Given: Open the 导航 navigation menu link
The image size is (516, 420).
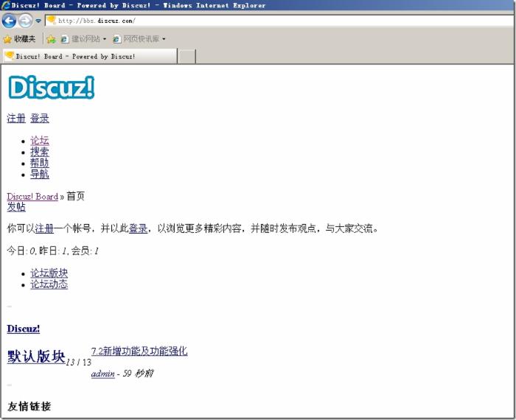Looking at the screenshot, I should tap(40, 174).
